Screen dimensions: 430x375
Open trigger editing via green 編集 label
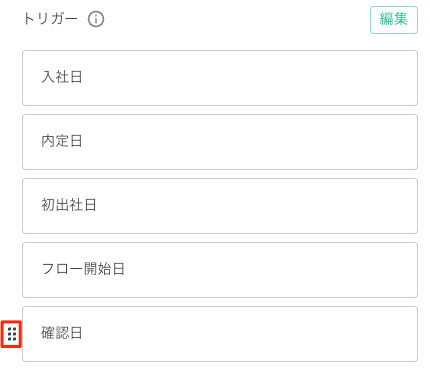point(394,19)
